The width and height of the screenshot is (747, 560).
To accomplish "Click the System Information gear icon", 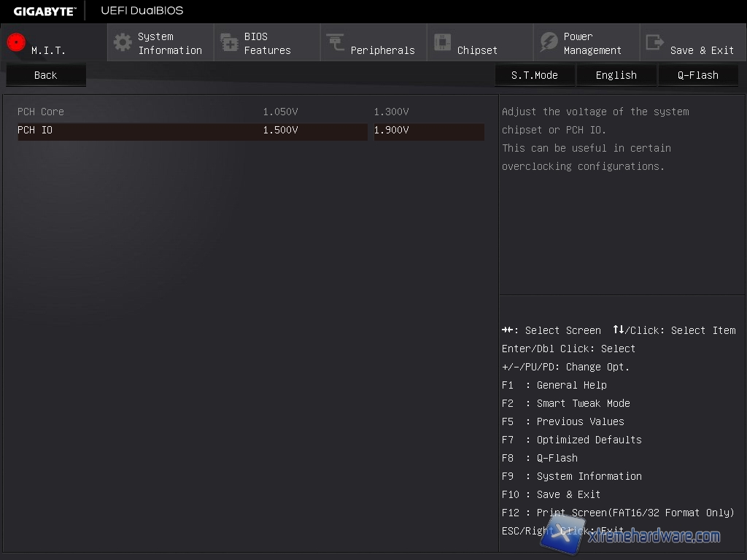I will [123, 42].
